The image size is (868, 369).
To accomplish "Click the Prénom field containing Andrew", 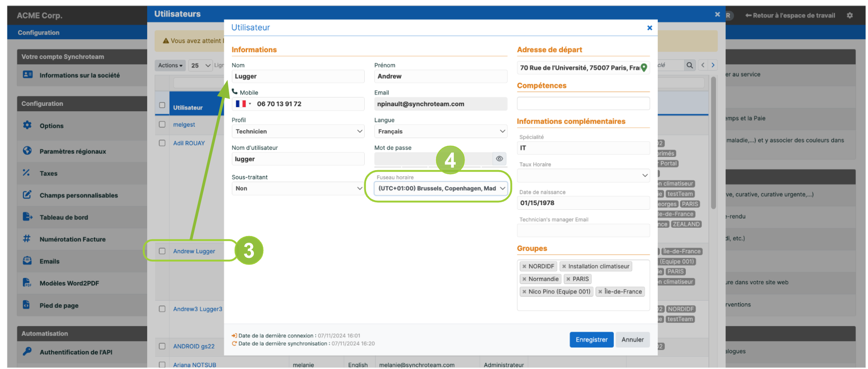I will click(x=441, y=76).
